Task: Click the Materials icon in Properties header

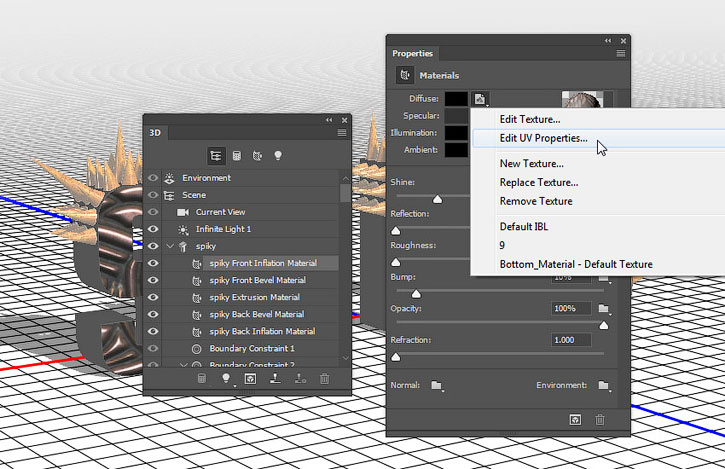Action: (x=405, y=75)
